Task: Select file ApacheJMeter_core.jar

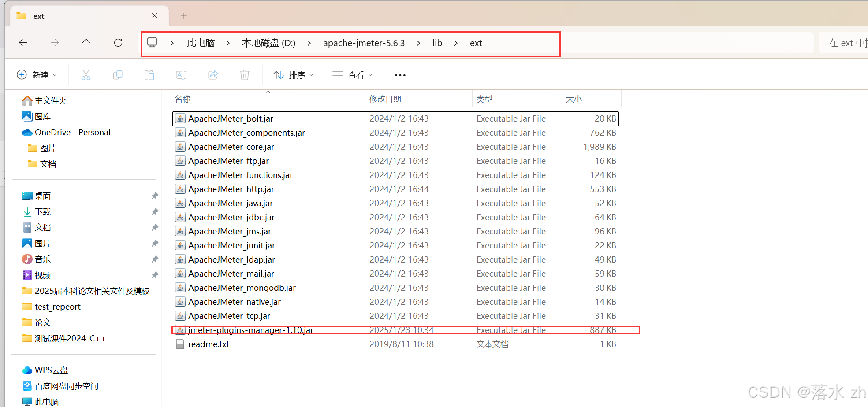Action: coord(395,147)
